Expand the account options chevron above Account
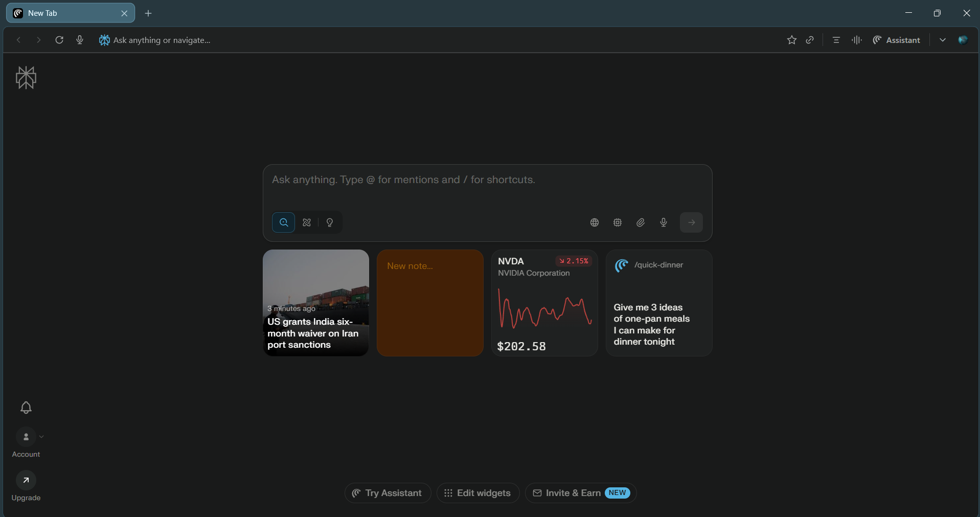The width and height of the screenshot is (980, 517). [x=41, y=437]
